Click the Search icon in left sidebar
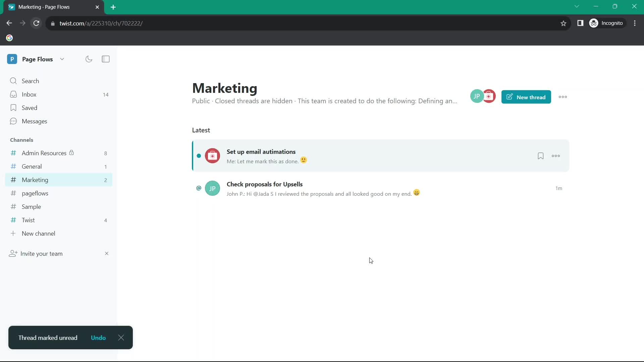The height and width of the screenshot is (362, 644). tap(13, 81)
